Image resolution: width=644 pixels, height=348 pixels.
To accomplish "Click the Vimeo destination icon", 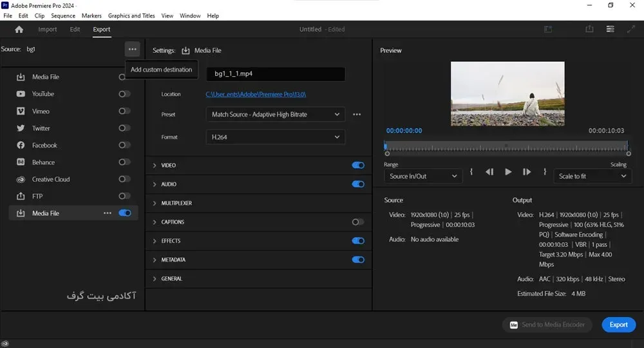I will point(21,111).
